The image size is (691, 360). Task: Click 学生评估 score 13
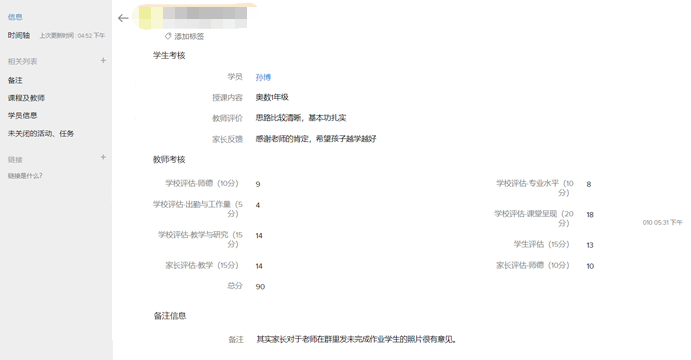point(590,245)
